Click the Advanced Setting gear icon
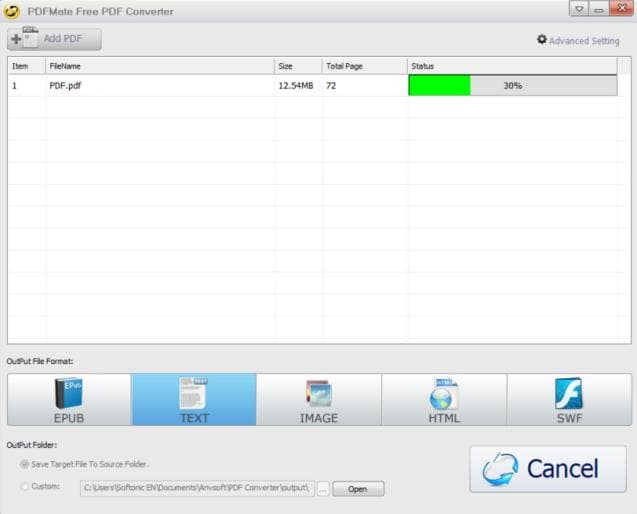 point(542,39)
